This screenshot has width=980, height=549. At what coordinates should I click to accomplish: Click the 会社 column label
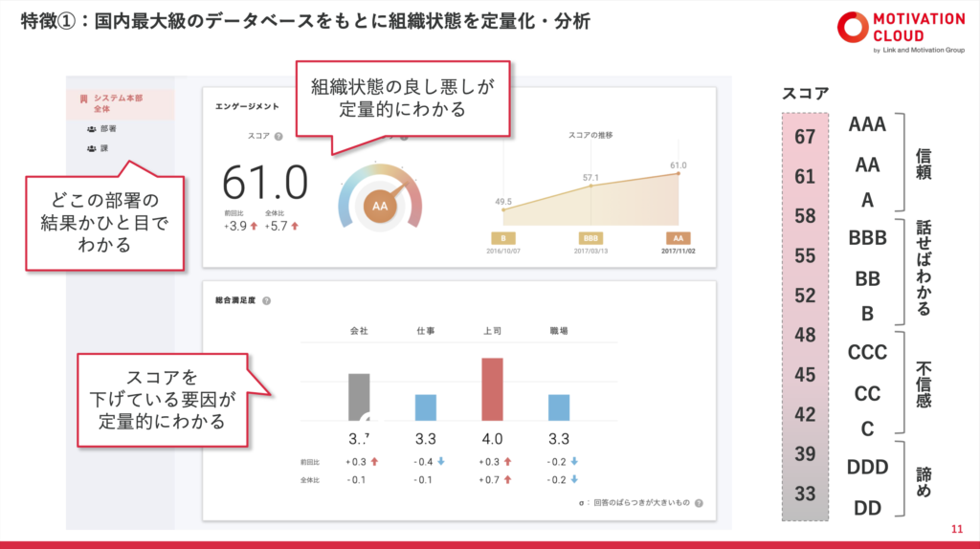(359, 331)
